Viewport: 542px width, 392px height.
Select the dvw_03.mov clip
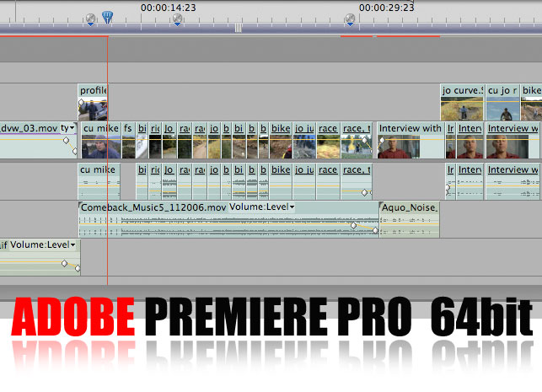click(x=38, y=140)
